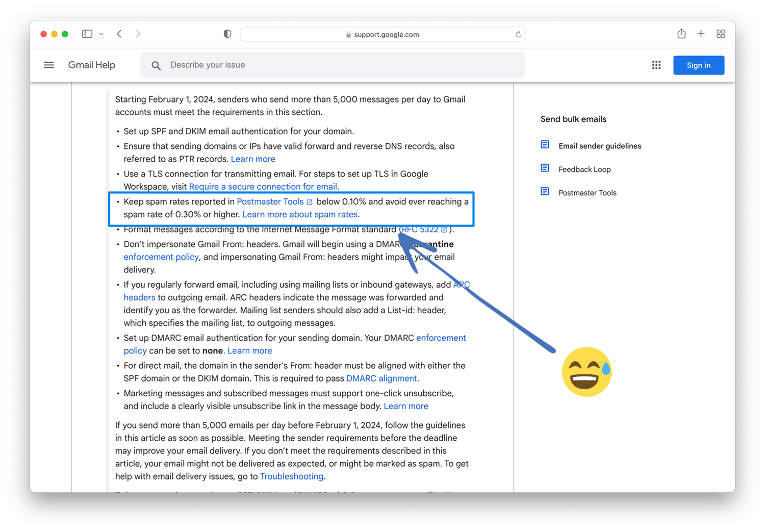Open the Learn more about spam rates link
765x532 pixels.
300,214
